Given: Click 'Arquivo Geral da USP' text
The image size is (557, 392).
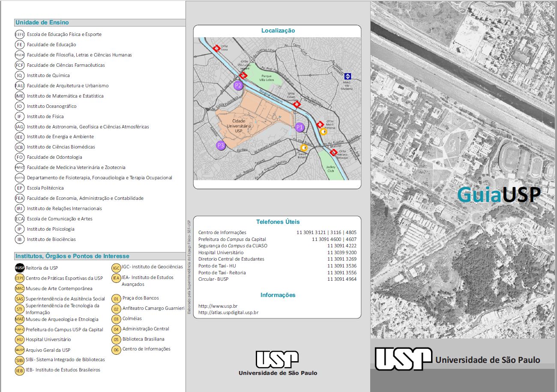Looking at the screenshot, I should (48, 350).
